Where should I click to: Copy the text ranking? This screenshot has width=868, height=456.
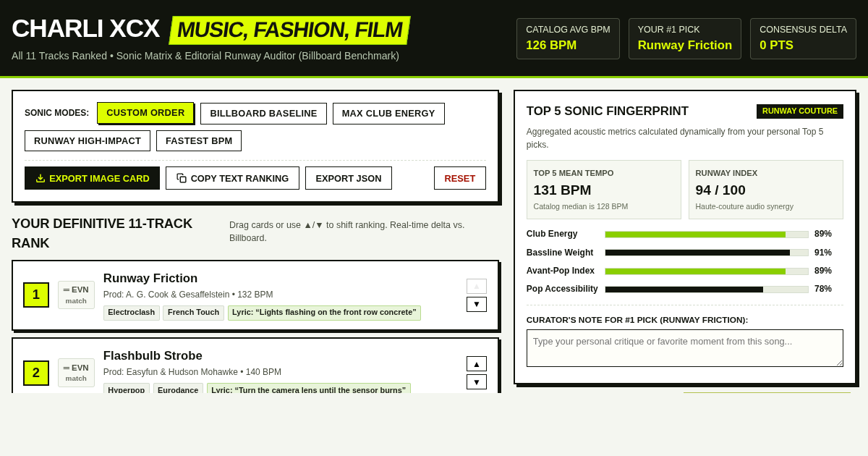[232, 178]
